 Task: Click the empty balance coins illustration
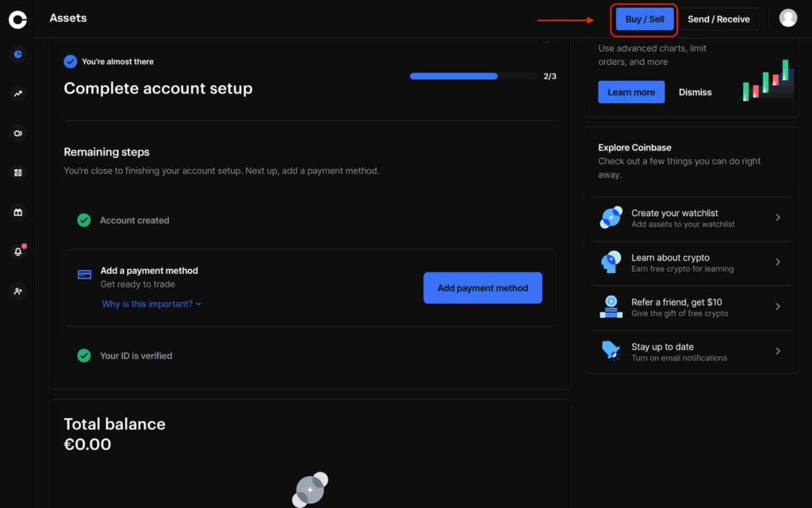[x=310, y=489]
